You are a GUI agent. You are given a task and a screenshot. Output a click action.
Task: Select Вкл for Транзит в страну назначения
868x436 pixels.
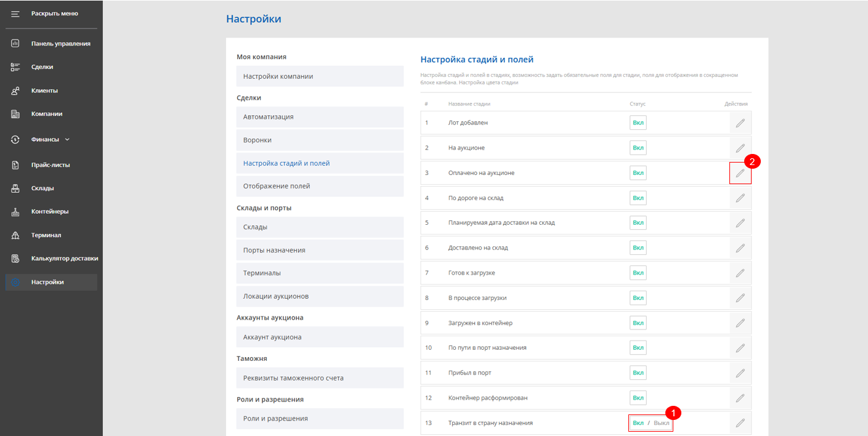click(x=638, y=423)
